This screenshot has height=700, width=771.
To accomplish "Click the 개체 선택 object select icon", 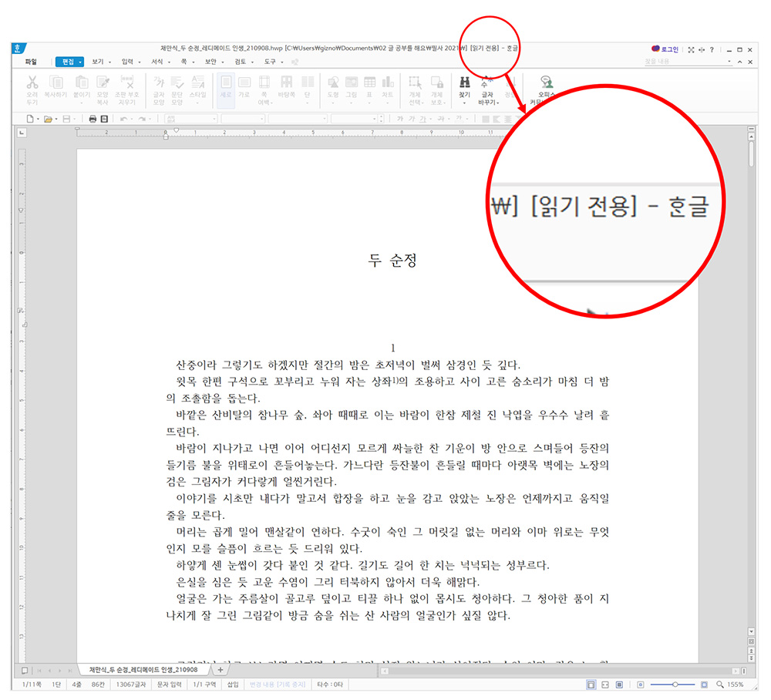I will click(x=415, y=82).
